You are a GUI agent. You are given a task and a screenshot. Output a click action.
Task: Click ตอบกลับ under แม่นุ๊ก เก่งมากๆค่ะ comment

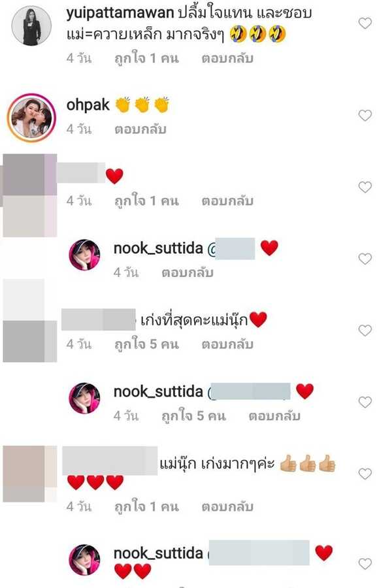pos(227,506)
